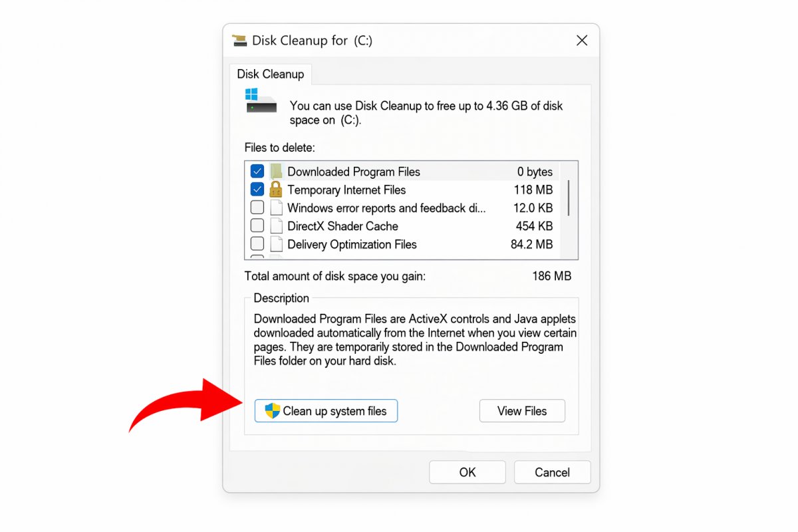Click the DirectX Shader Cache file icon
This screenshot has height=532, width=798.
point(276,226)
